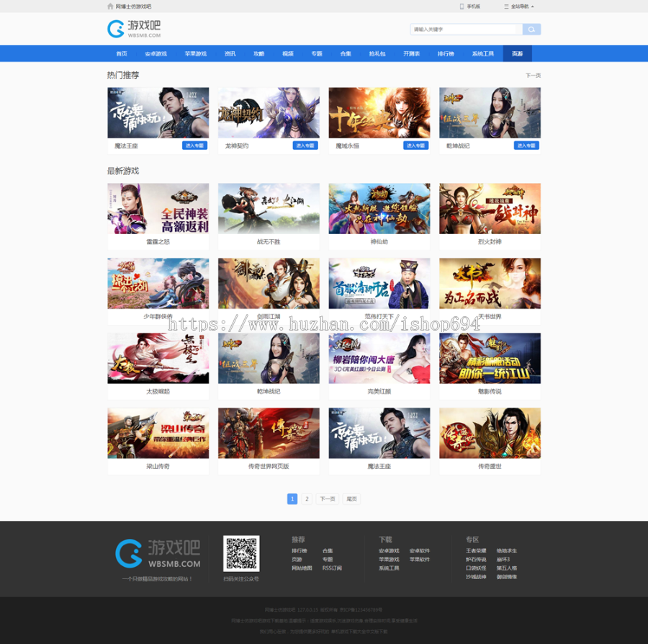Click the 神仙劫 title text

point(379,242)
